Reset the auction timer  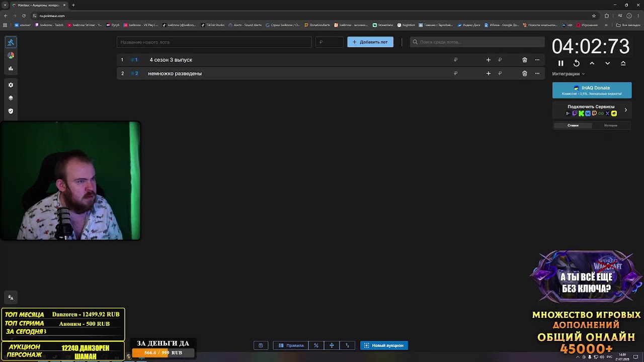point(577,63)
